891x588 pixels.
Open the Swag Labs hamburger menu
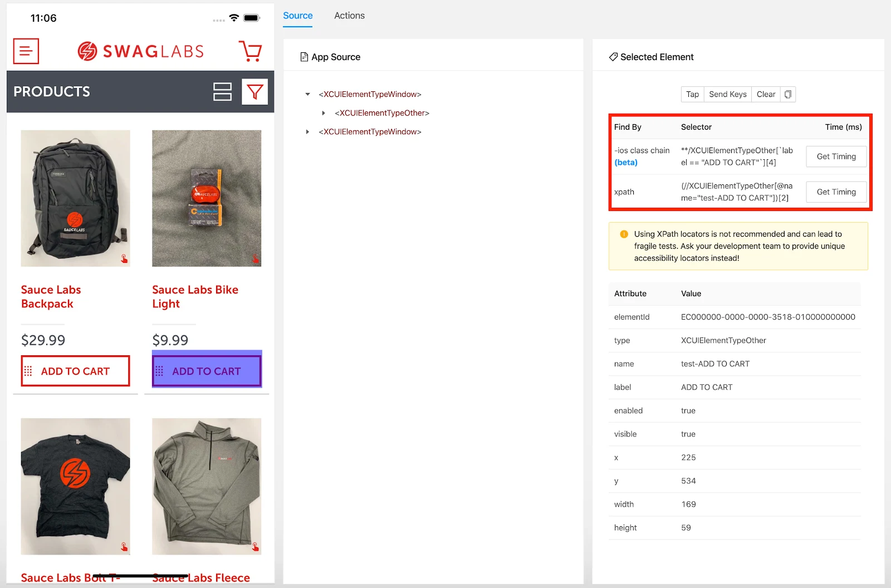(26, 51)
